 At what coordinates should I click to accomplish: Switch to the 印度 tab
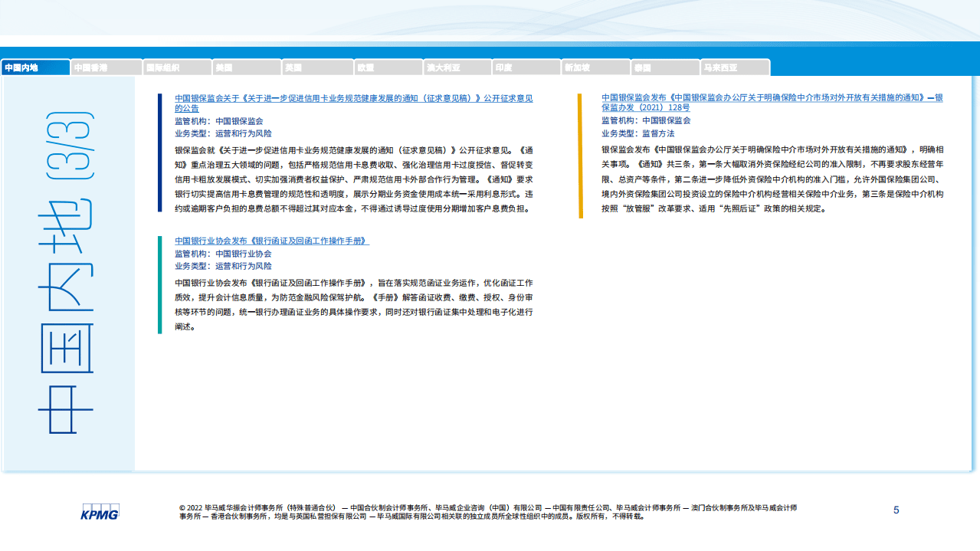pos(526,67)
